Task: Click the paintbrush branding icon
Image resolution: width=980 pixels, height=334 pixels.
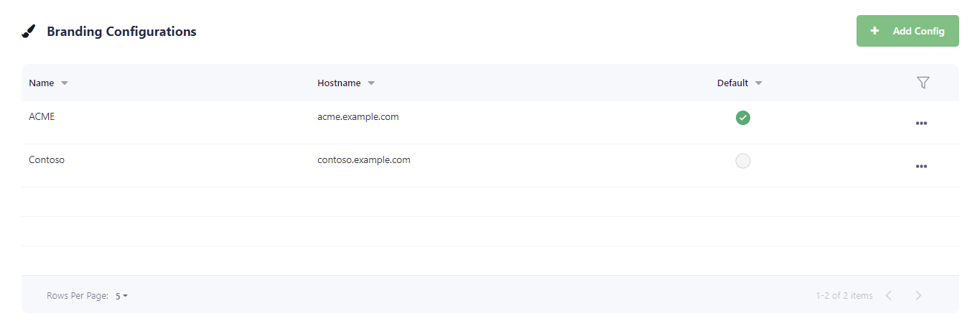Action: coord(29,32)
